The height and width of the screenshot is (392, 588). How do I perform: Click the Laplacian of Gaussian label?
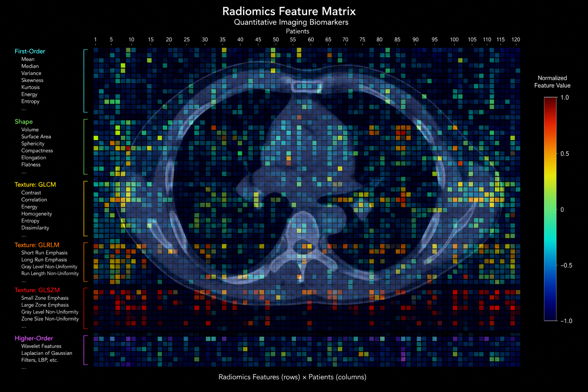click(x=47, y=353)
